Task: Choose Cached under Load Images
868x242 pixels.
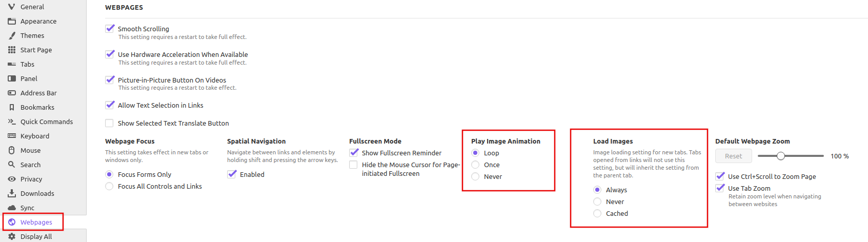Action: coord(597,213)
